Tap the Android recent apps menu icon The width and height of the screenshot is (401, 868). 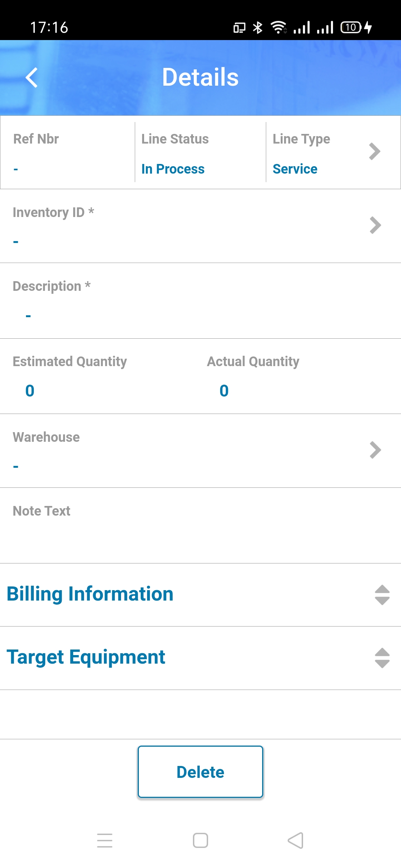(x=105, y=840)
